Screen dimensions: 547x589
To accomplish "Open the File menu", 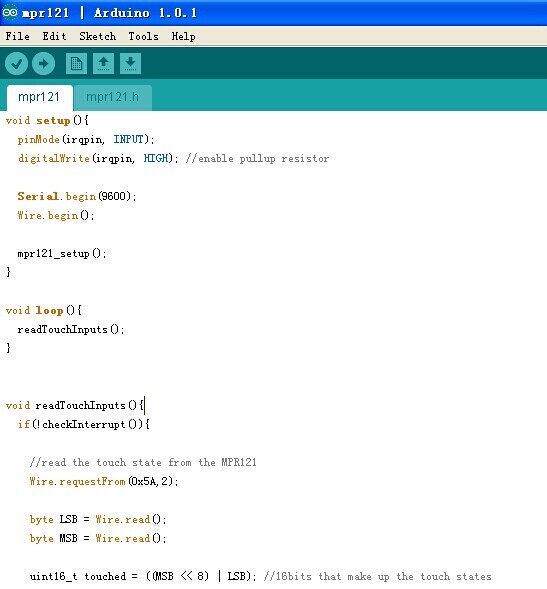I will (18, 36).
